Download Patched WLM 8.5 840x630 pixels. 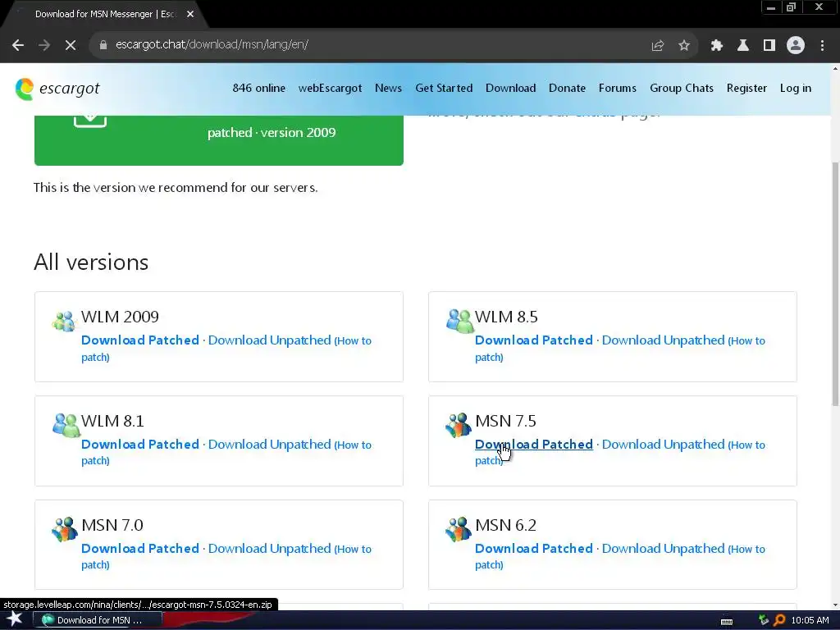(x=533, y=340)
